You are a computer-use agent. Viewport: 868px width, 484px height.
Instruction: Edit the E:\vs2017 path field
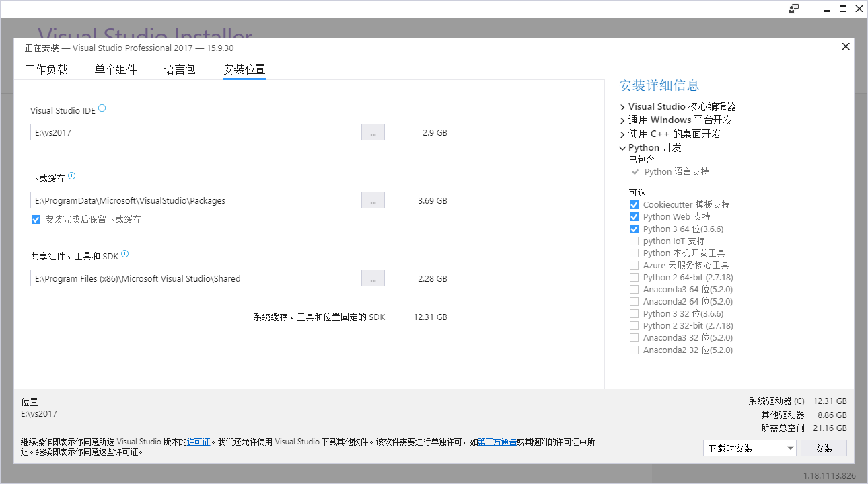click(x=194, y=132)
